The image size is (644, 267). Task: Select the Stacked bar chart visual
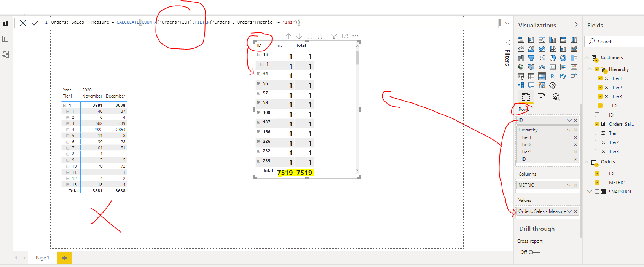click(521, 40)
